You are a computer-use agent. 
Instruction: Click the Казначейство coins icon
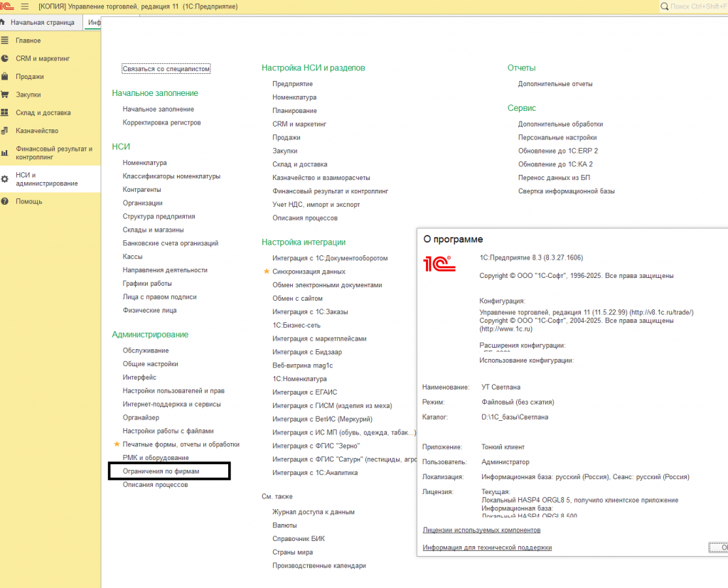[5, 131]
